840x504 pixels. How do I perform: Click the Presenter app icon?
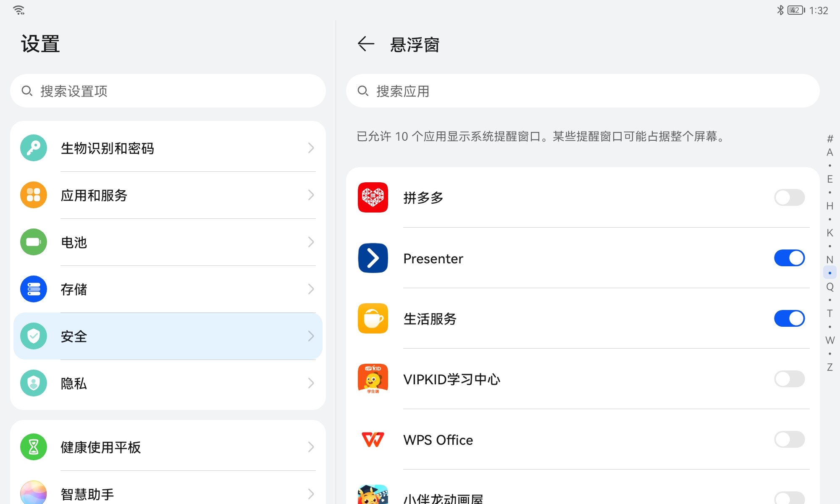373,258
